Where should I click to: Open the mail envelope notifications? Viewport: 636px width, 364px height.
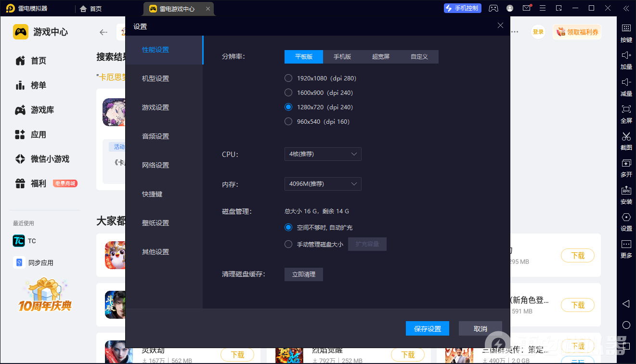[527, 8]
